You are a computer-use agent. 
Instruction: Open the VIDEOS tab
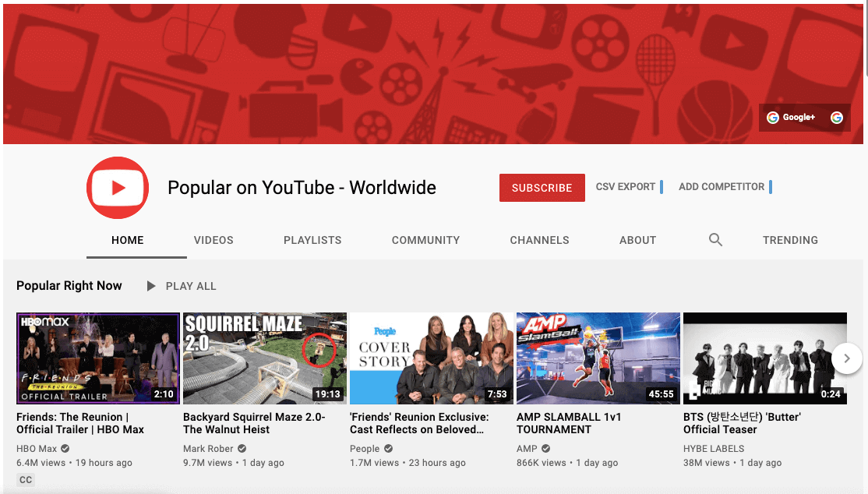(x=213, y=240)
